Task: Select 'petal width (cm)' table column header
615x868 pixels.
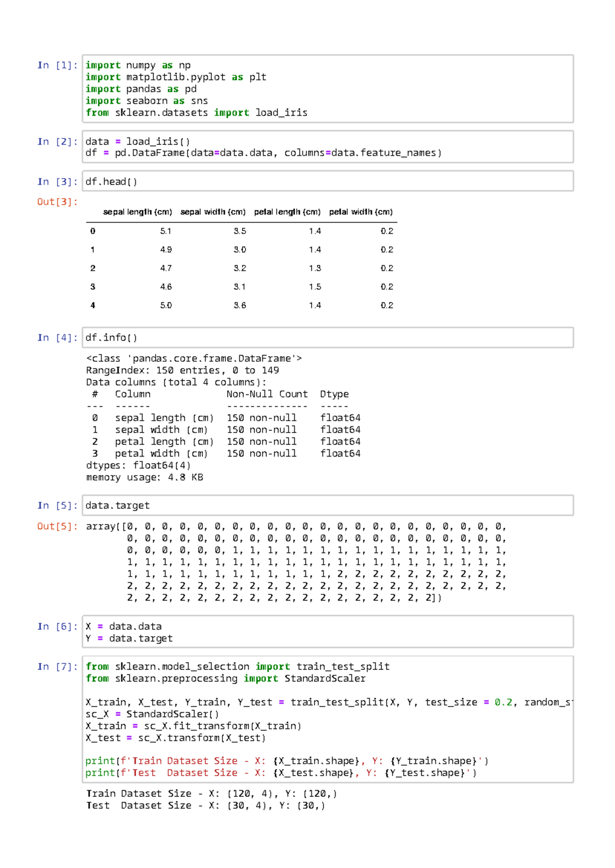Action: click(x=361, y=212)
